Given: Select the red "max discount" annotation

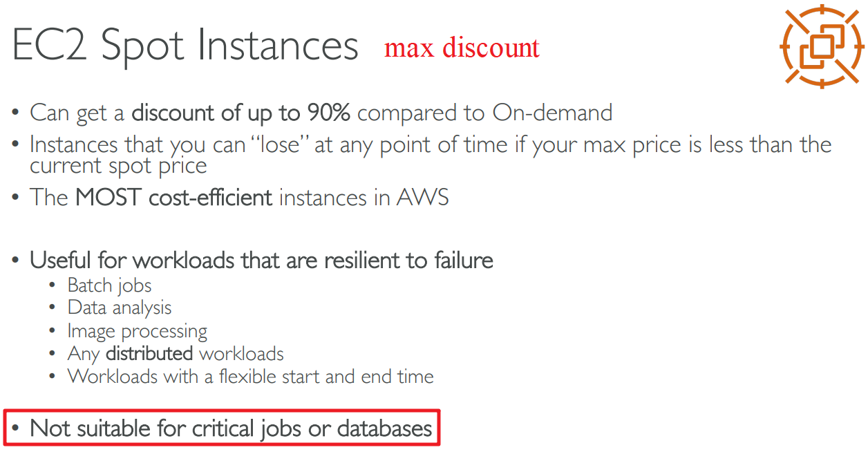Looking at the screenshot, I should coord(462,48).
